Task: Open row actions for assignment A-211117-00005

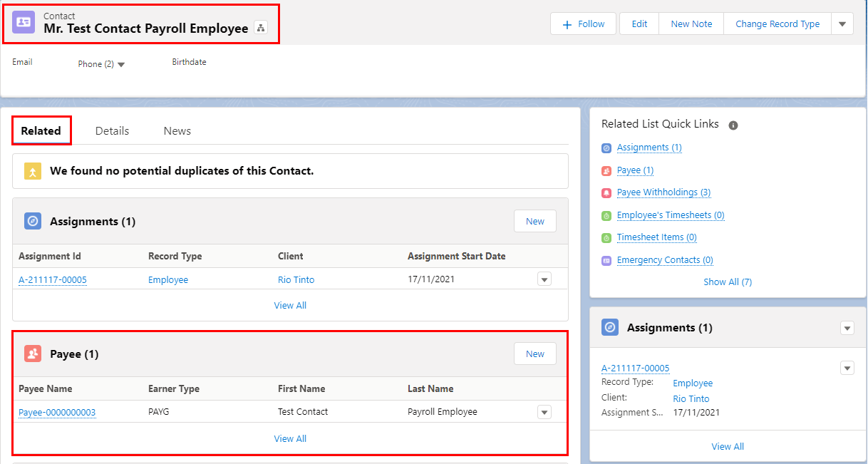Action: pos(544,279)
